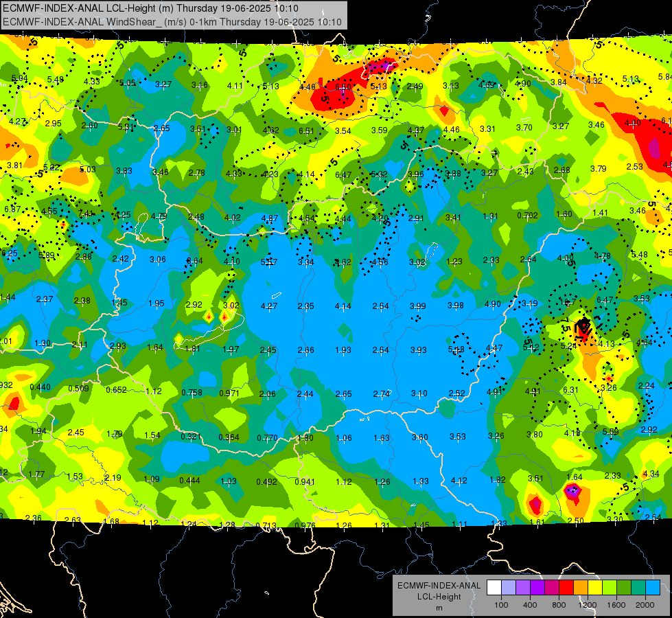Viewport: 672px width, 618px height.
Task: Click the grid value 3.10
Action: pyautogui.click(x=419, y=393)
